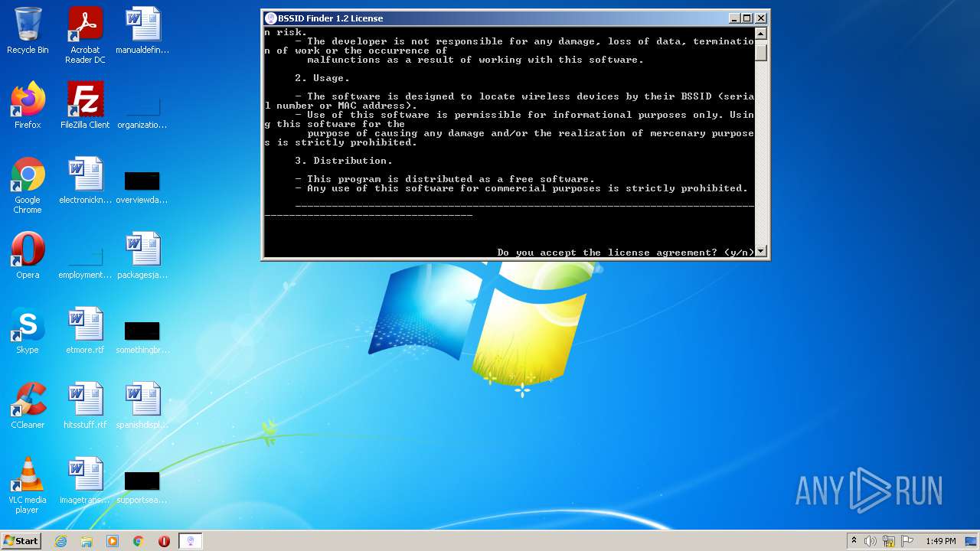Open Windows Explorer from the taskbar
This screenshot has width=980, height=551.
(87, 541)
